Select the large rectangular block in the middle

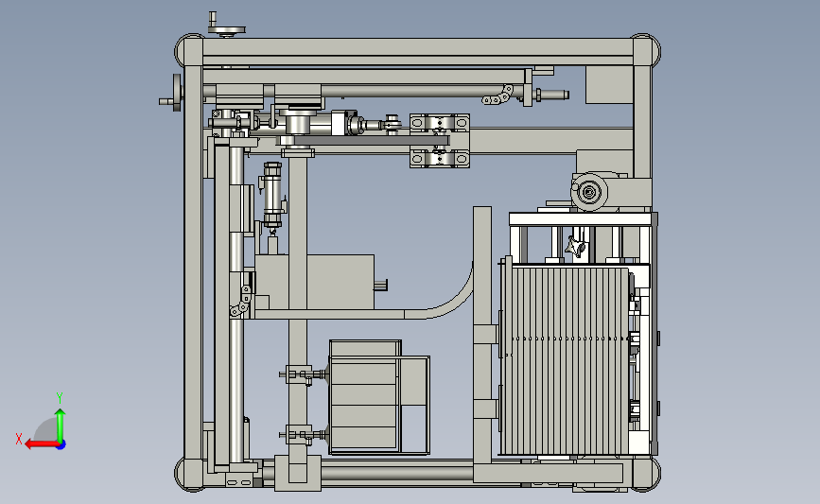point(314,283)
